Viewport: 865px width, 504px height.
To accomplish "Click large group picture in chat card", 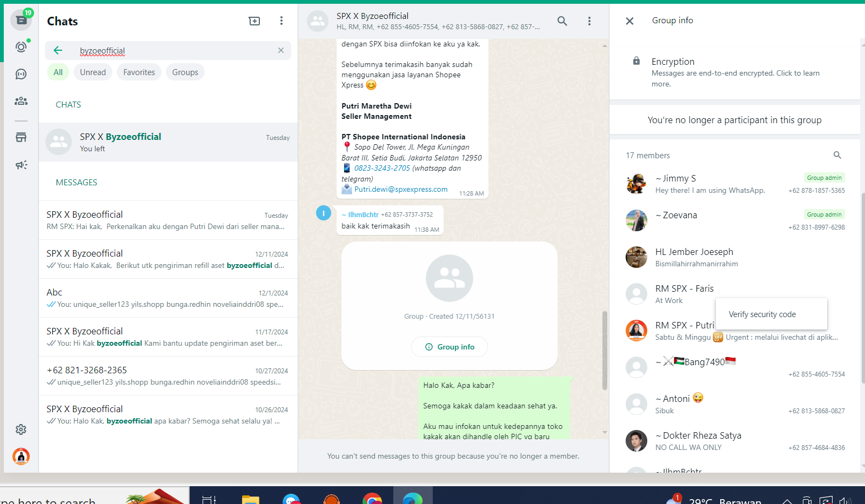I will (x=450, y=278).
